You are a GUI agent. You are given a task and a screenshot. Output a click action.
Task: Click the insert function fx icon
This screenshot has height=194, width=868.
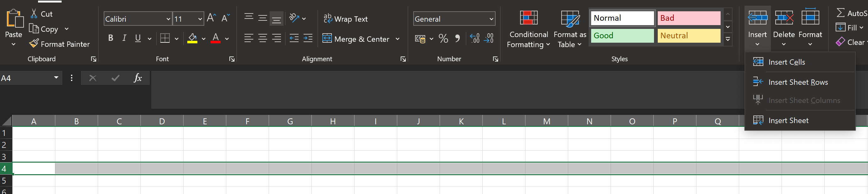coord(137,78)
